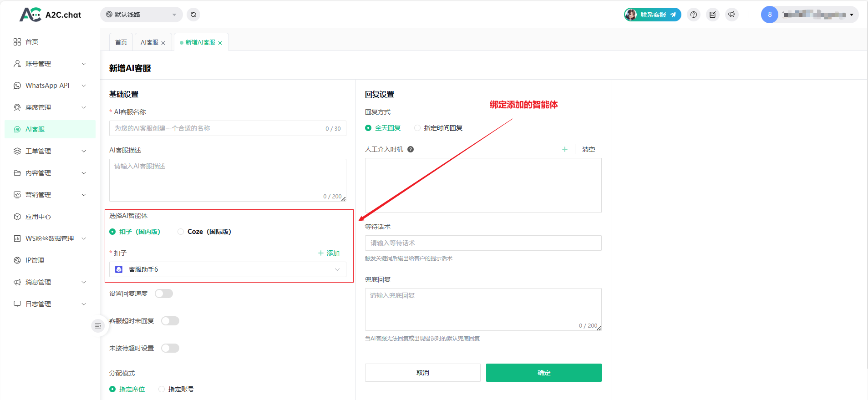Image resolution: width=868 pixels, height=400 pixels.
Task: Open the 默认线路 route dropdown
Action: 141,15
